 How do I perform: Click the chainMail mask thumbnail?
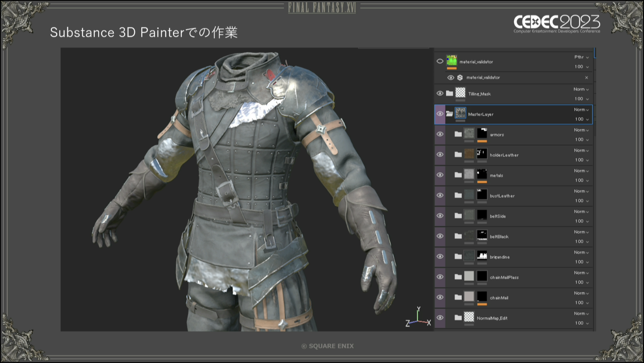coord(482,296)
